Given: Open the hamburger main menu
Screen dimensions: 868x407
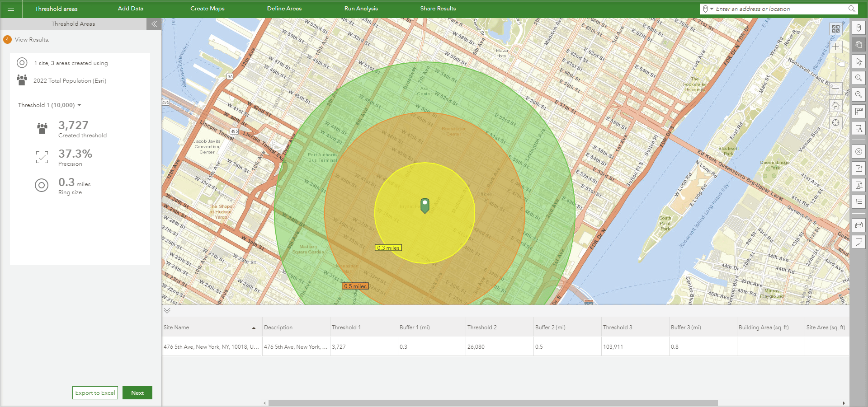Looking at the screenshot, I should (x=11, y=9).
